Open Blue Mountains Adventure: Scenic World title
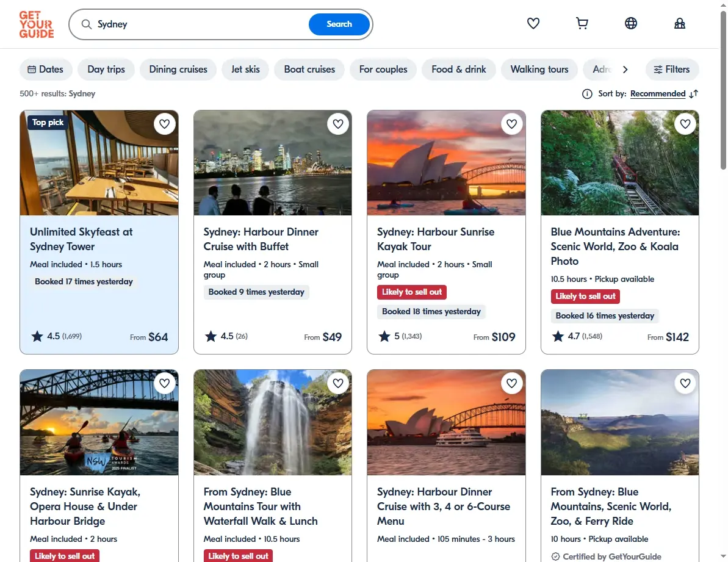Screen dimensions: 728x562 [x=615, y=246]
